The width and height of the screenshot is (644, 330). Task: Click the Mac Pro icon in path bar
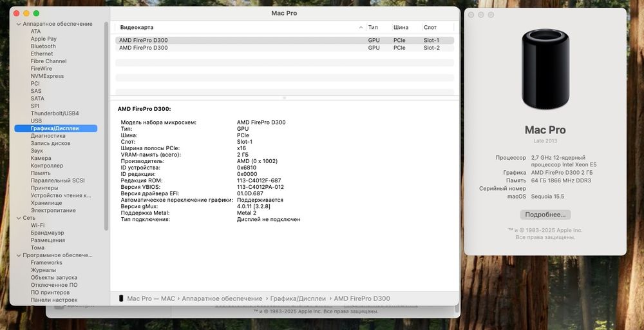121,298
